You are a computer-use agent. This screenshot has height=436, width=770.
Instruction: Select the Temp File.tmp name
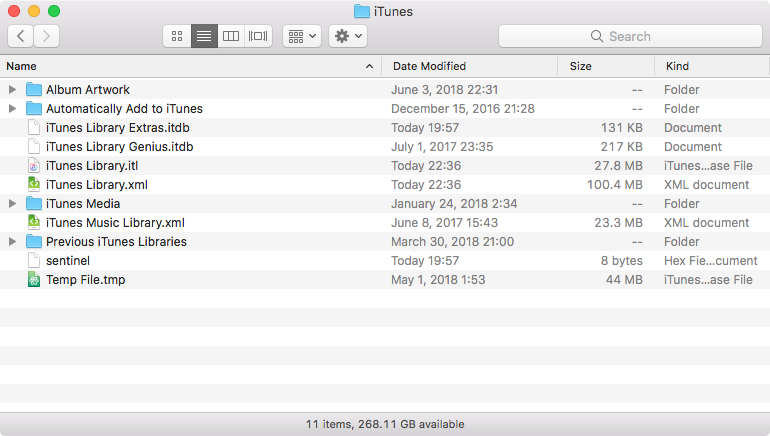click(x=85, y=280)
